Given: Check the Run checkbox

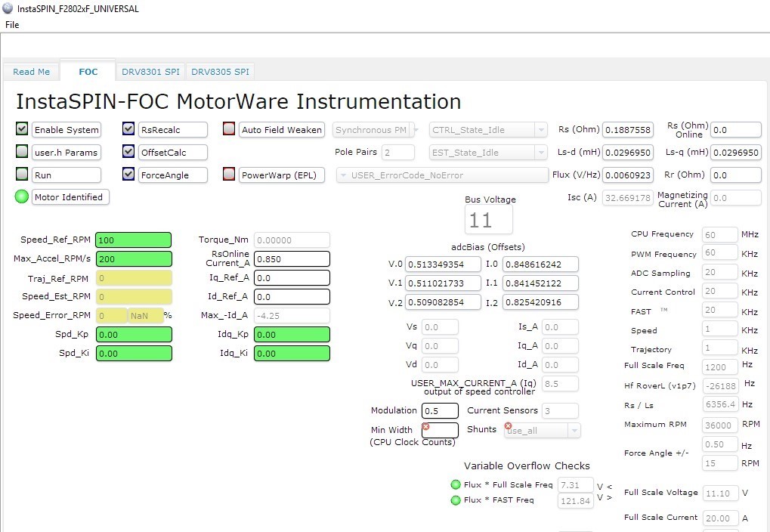Looking at the screenshot, I should click(x=22, y=174).
